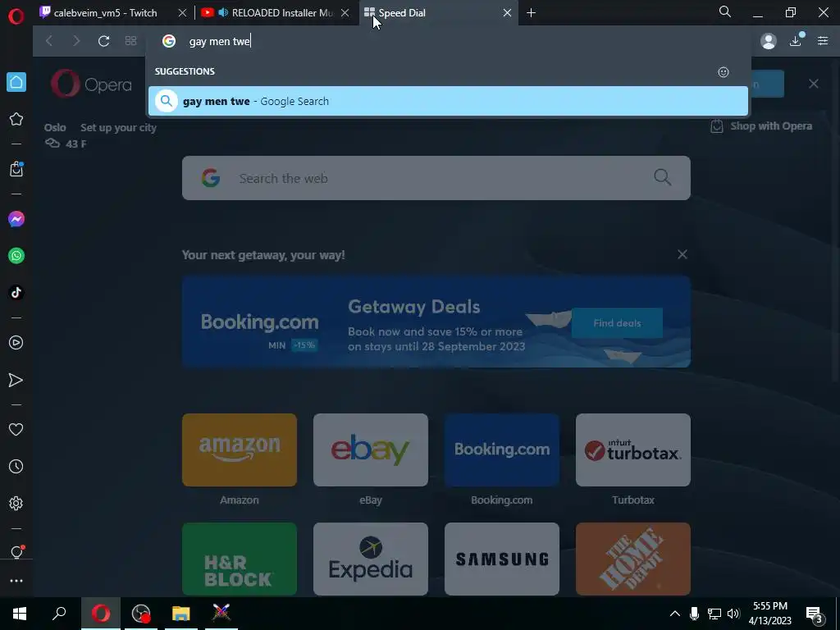The image size is (840, 630).
Task: Dismiss the getaway promotion banner
Action: point(682,254)
